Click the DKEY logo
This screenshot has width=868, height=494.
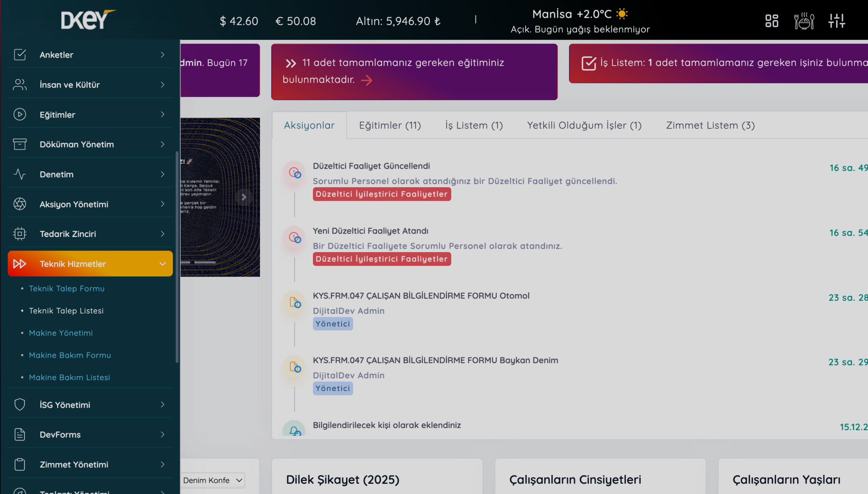[88, 20]
